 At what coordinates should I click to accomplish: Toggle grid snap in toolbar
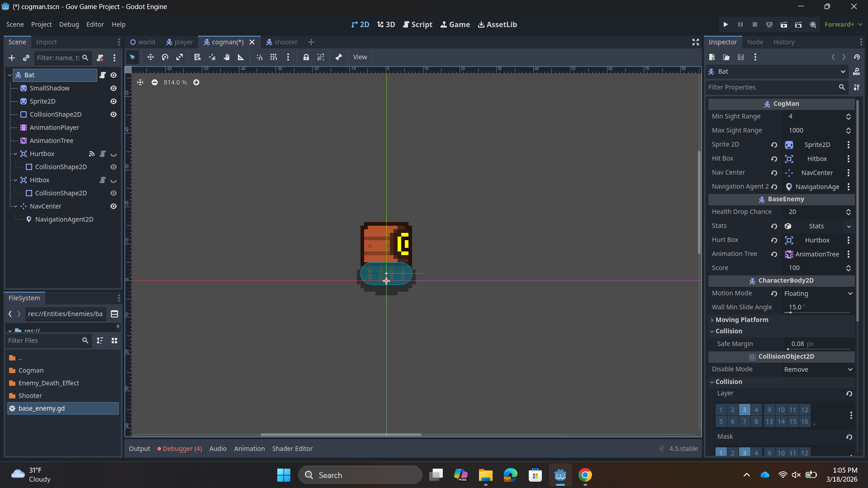(274, 57)
